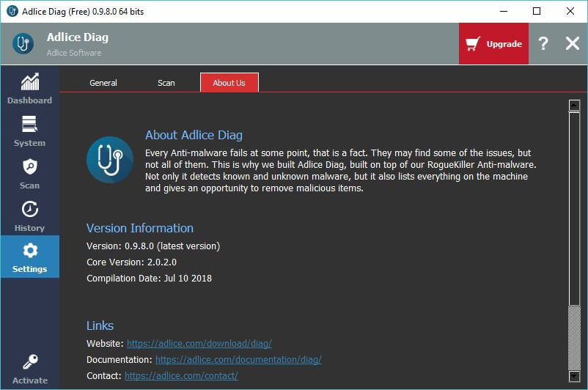Image resolution: width=588 pixels, height=390 pixels.
Task: Open the documentation/diag link
Action: (x=238, y=360)
